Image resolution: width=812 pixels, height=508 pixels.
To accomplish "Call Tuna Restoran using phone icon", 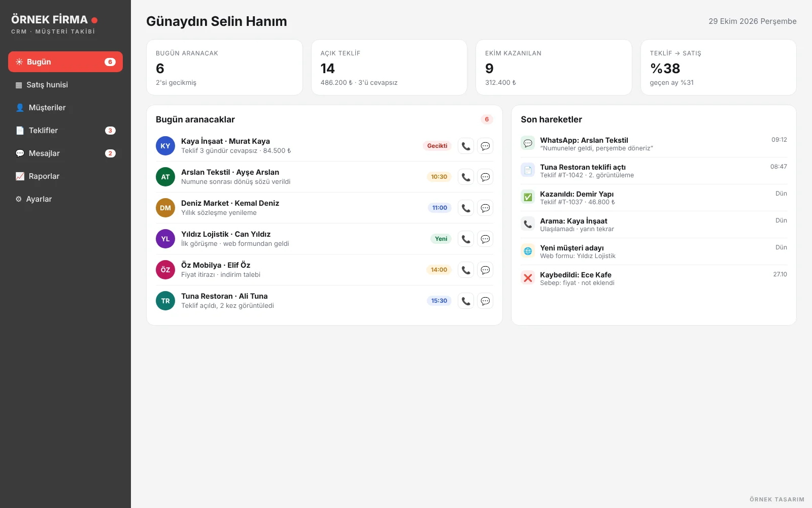I will coord(465,301).
